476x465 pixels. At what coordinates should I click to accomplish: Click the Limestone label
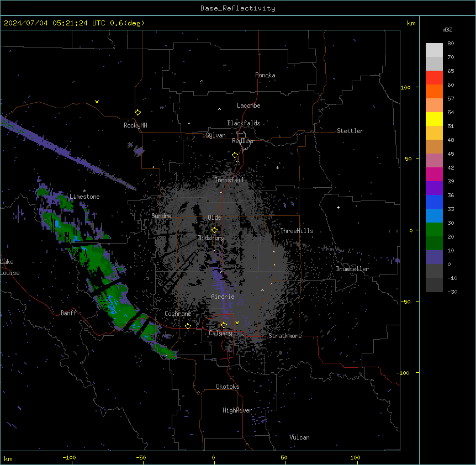(84, 197)
